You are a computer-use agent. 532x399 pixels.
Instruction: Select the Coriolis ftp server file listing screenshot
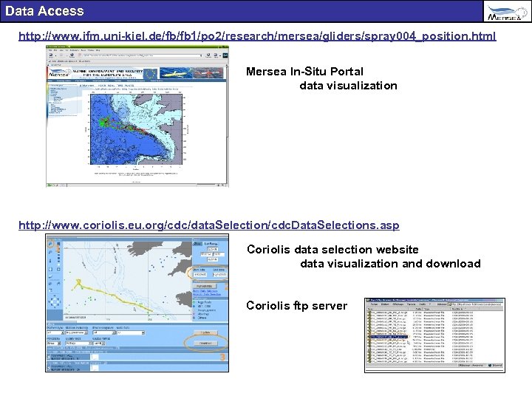pyautogui.click(x=434, y=335)
